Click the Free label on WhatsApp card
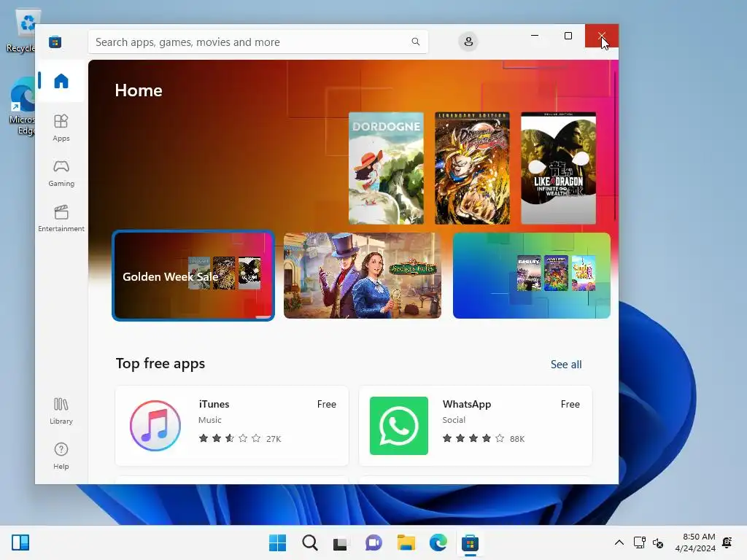Image resolution: width=747 pixels, height=560 pixels. click(x=570, y=404)
